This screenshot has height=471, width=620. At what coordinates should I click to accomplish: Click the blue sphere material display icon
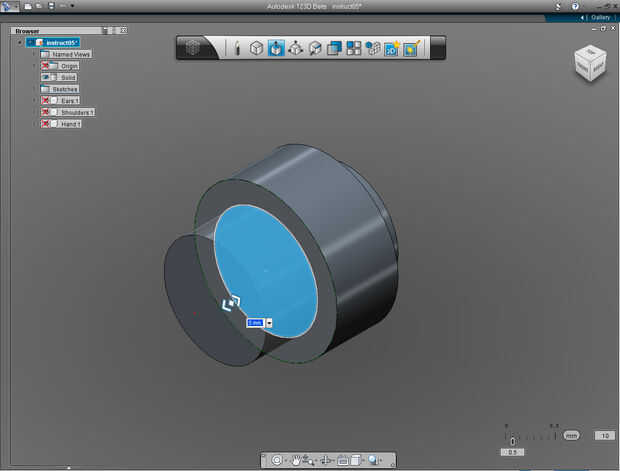coord(372,460)
